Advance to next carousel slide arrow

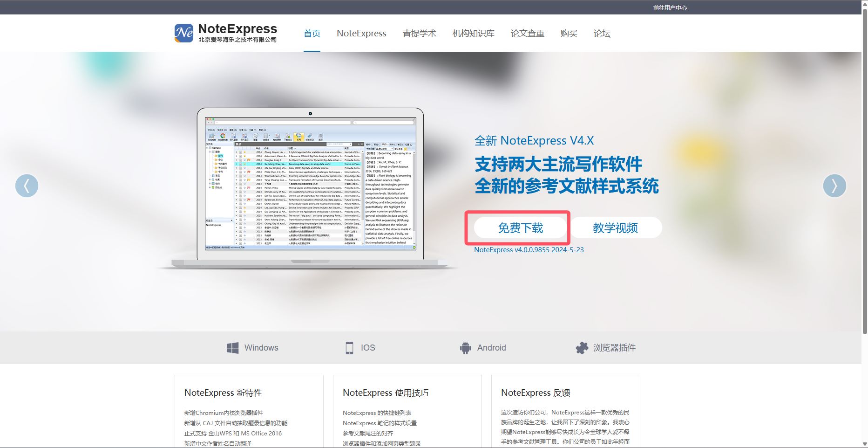click(834, 186)
